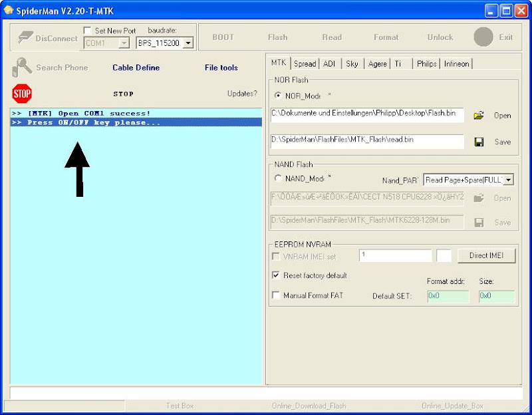Click the Flash.bin file path field

pyautogui.click(x=367, y=114)
